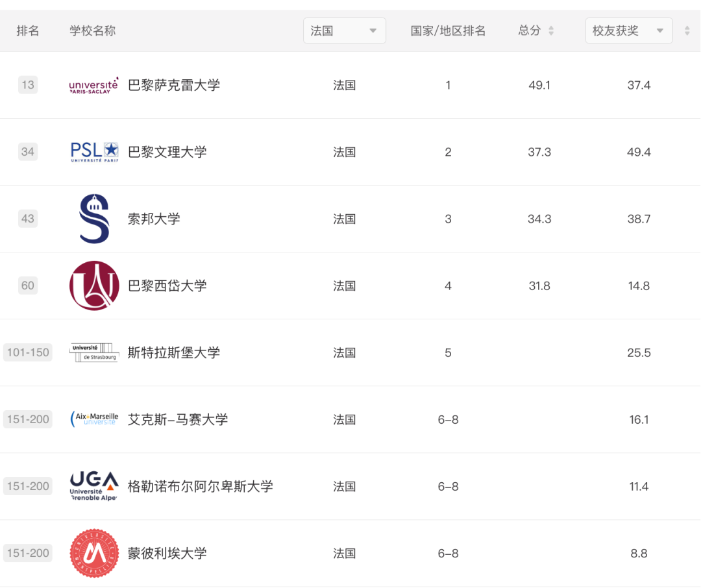Click the Université de Strasbourg logo
This screenshot has width=701, height=588.
94,352
